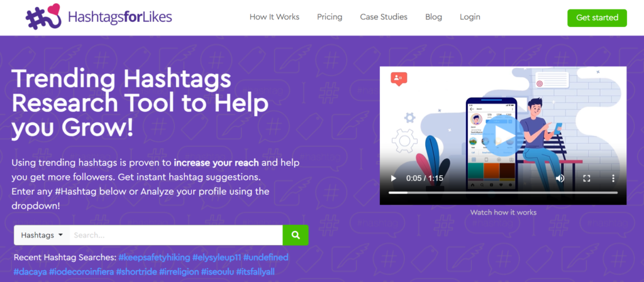Play the video using the small play control

394,178
